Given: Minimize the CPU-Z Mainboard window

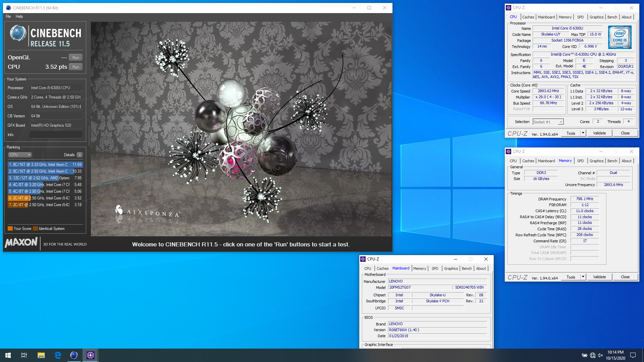Looking at the screenshot, I should pyautogui.click(x=455, y=259).
